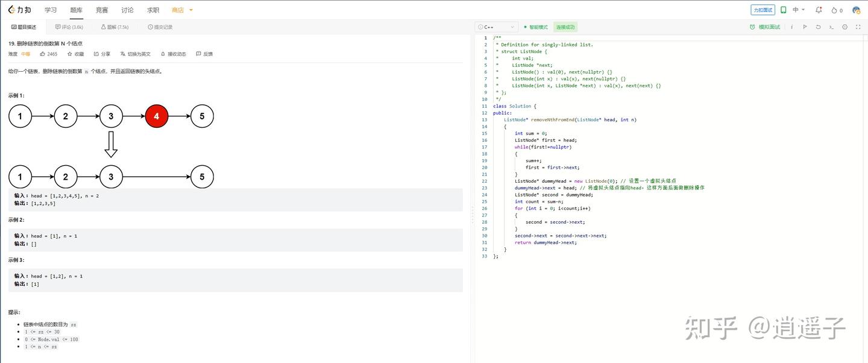Viewport: 868px width, 363px height.
Task: Open the 中 language selector dropdown
Action: pos(799,10)
